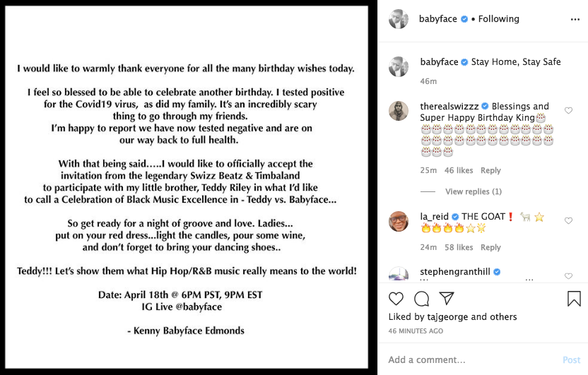Screen dimensions: 588x375
Task: Like the post with heart icon
Action: coord(396,299)
